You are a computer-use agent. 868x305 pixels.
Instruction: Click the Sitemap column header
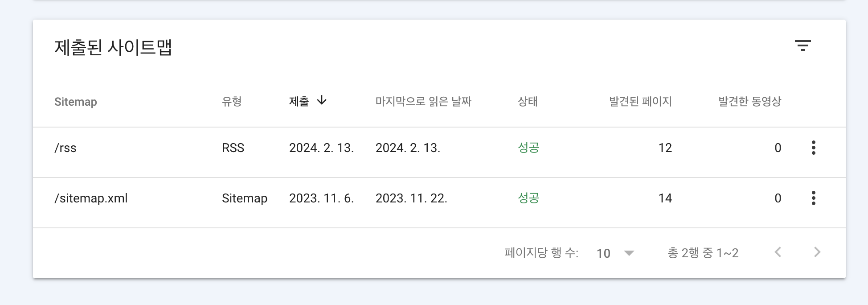(x=75, y=102)
